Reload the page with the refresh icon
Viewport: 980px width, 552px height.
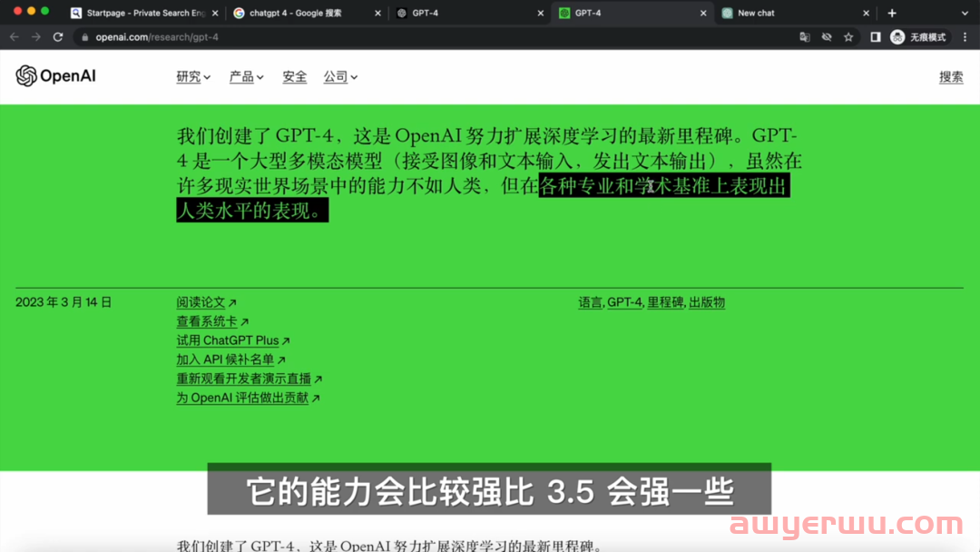[58, 37]
